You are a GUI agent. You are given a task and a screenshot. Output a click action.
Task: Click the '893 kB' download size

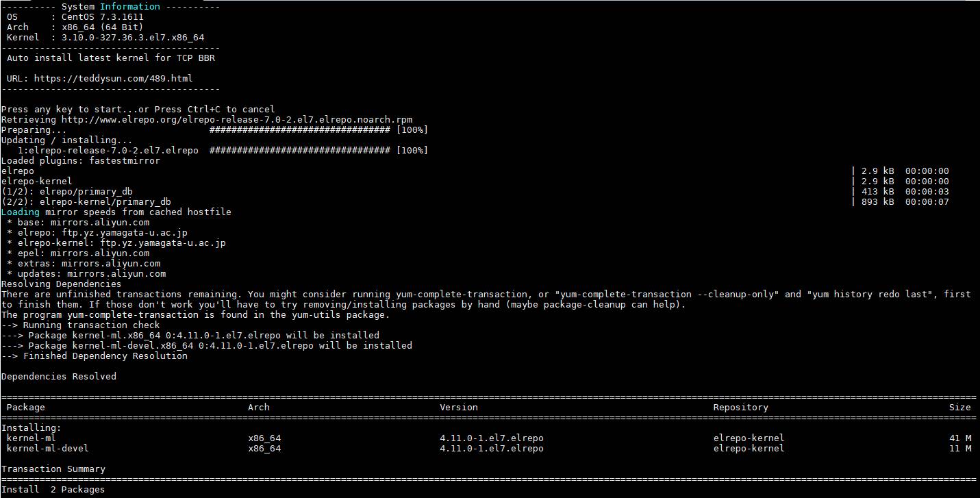coord(878,202)
